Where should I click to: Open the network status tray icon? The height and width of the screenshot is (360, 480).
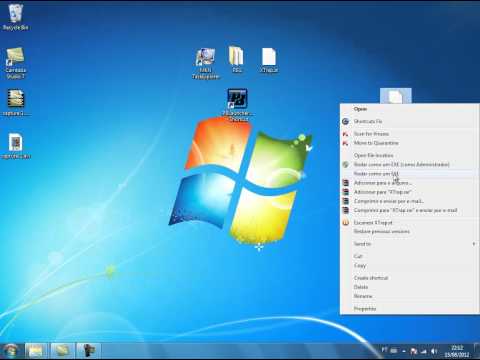pyautogui.click(x=424, y=351)
